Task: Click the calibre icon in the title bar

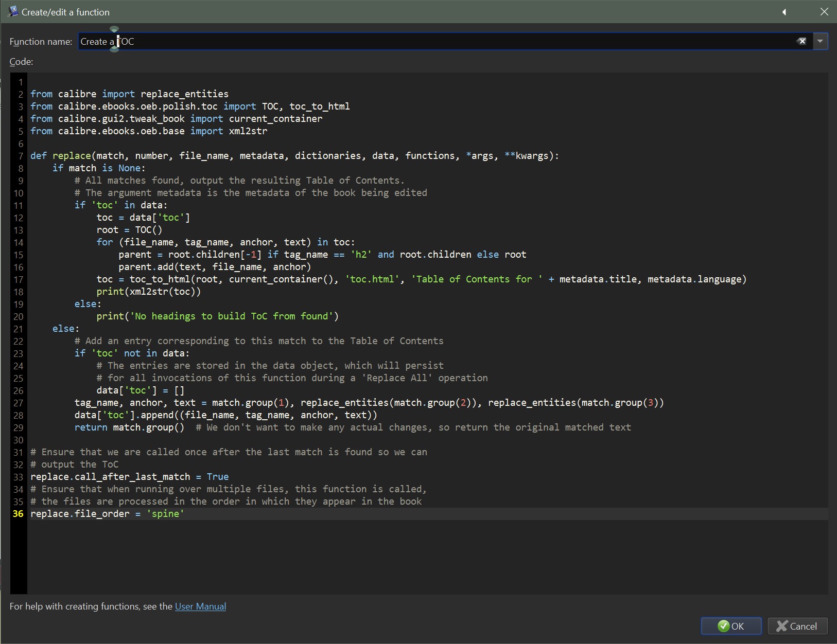Action: pos(13,11)
